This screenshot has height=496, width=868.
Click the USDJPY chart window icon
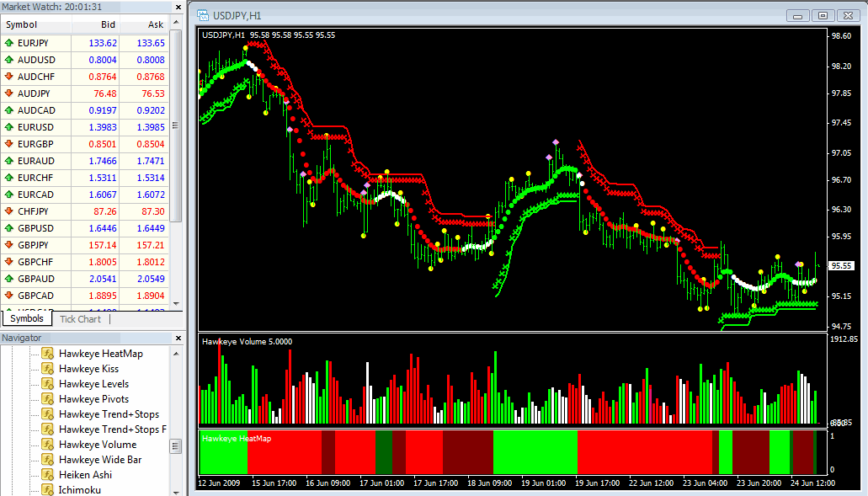[x=203, y=15]
